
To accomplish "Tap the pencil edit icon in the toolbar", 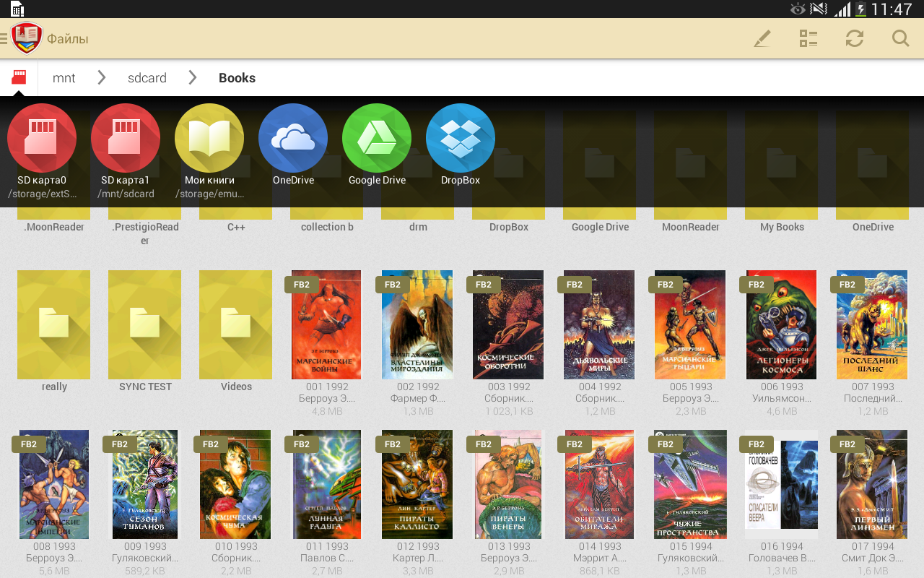I will [762, 38].
